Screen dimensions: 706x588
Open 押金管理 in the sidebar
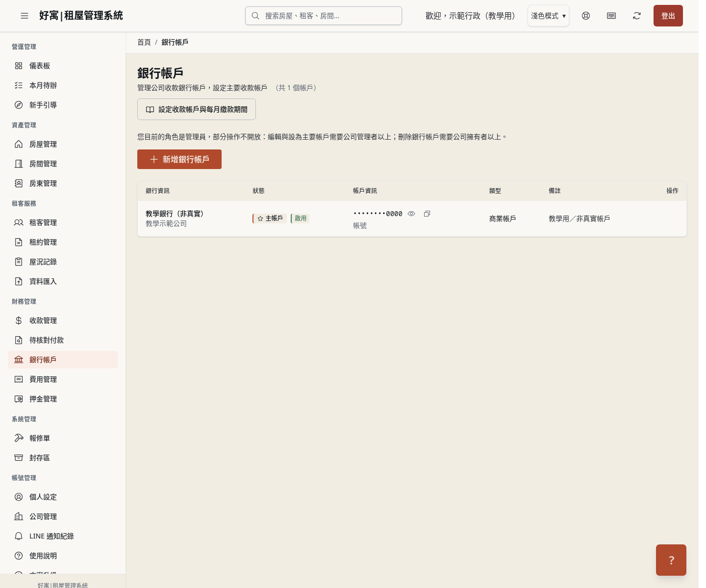[x=63, y=399]
